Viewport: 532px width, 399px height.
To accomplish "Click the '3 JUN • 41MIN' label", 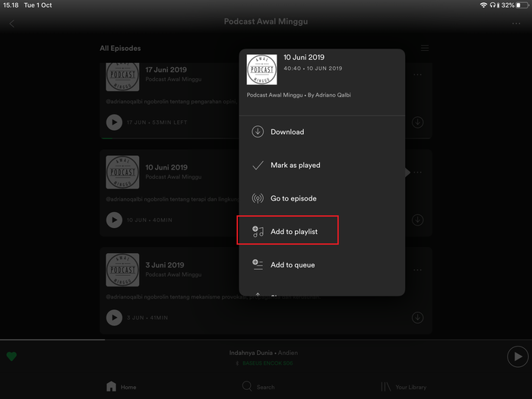I will (x=147, y=318).
